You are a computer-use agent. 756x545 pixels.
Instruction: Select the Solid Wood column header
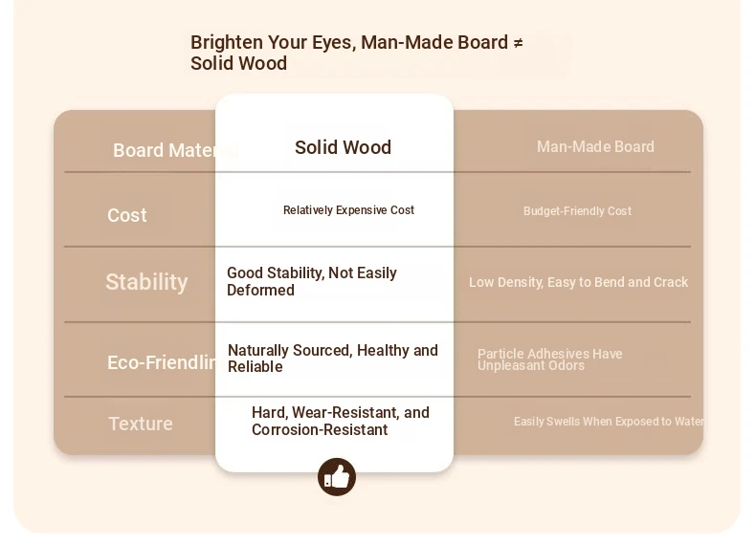pyautogui.click(x=343, y=147)
